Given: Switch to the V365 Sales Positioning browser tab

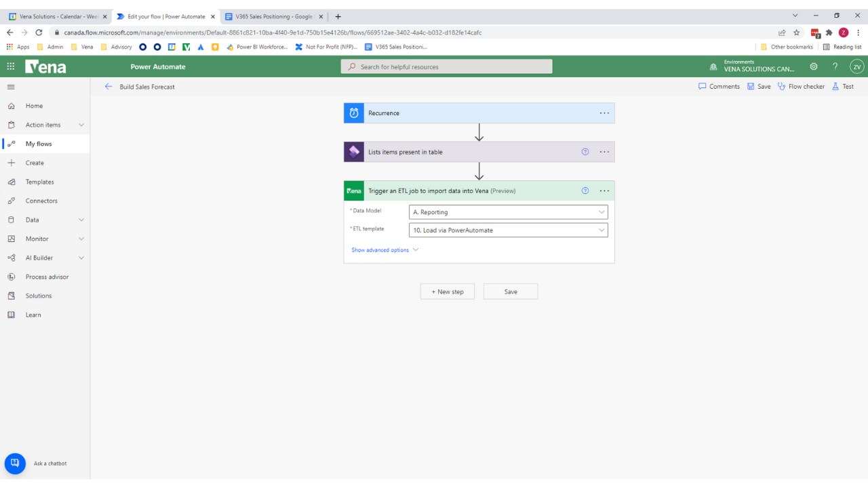Looking at the screenshot, I should [x=274, y=16].
